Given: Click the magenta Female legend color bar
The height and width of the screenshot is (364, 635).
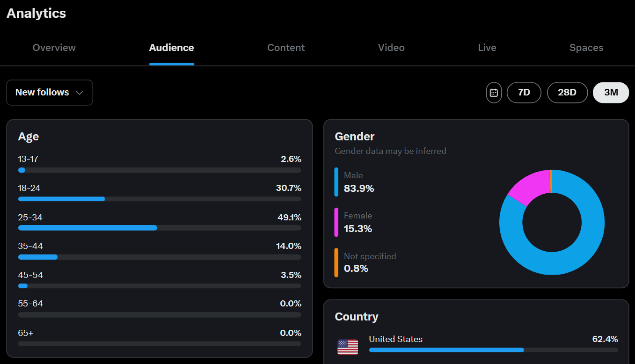Looking at the screenshot, I should pyautogui.click(x=336, y=222).
